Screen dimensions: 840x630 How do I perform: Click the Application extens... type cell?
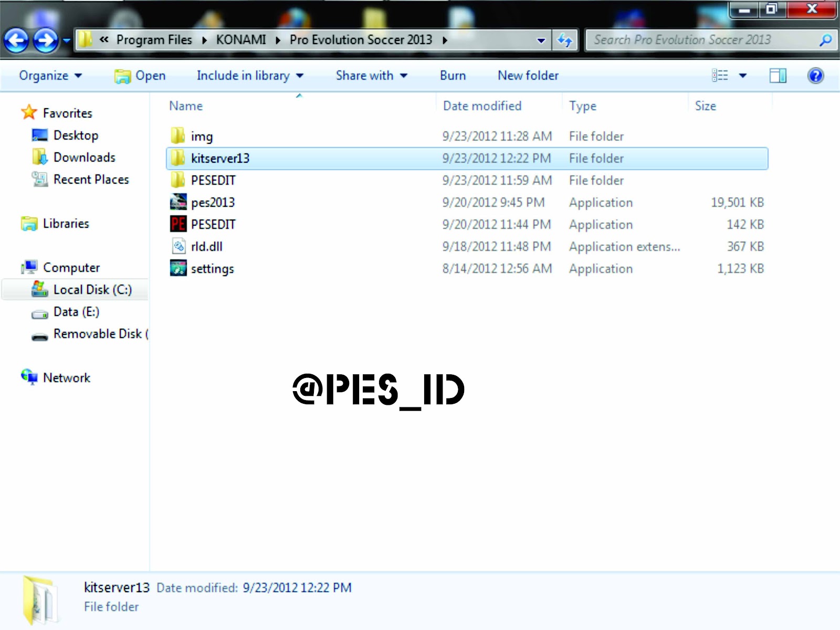[624, 247]
